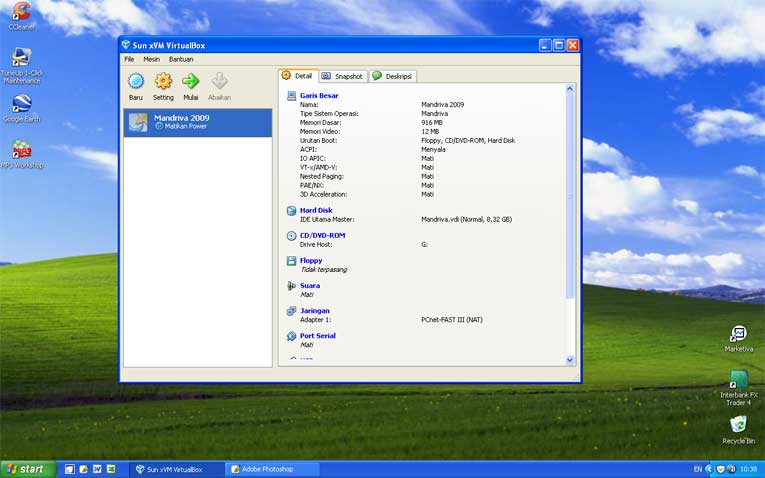Viewport: 765px width, 478px height.
Task: Open the Marketiva desktop icon
Action: (739, 339)
